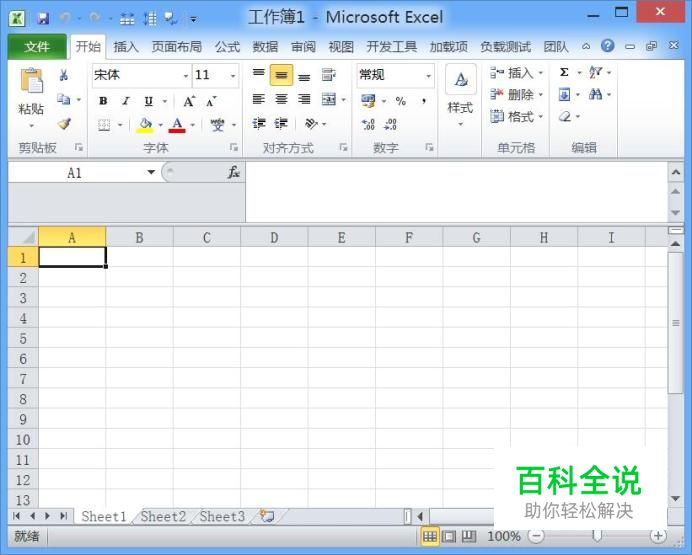Toggle middle vertical alignment
The height and width of the screenshot is (555, 692).
tap(281, 75)
